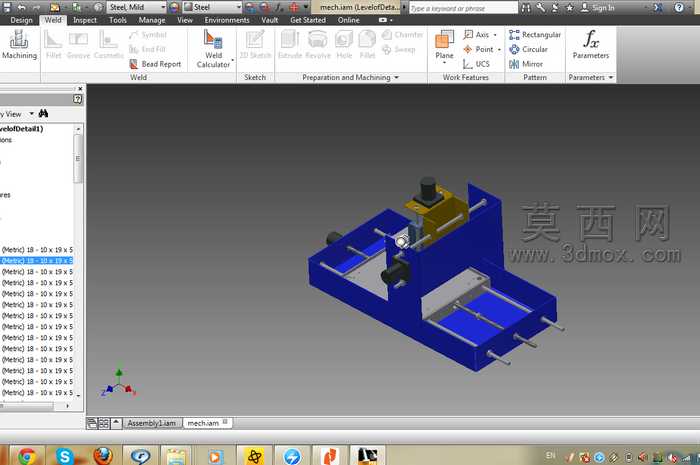Viewport: 700px width, 465px height.
Task: Expand the Parameters panel arrow
Action: (611, 77)
